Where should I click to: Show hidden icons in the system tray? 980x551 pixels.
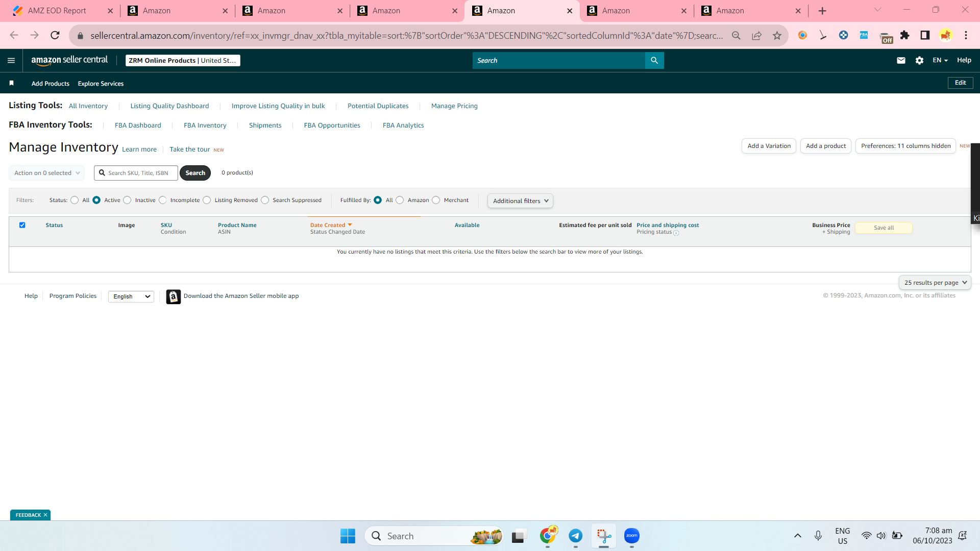coord(798,536)
